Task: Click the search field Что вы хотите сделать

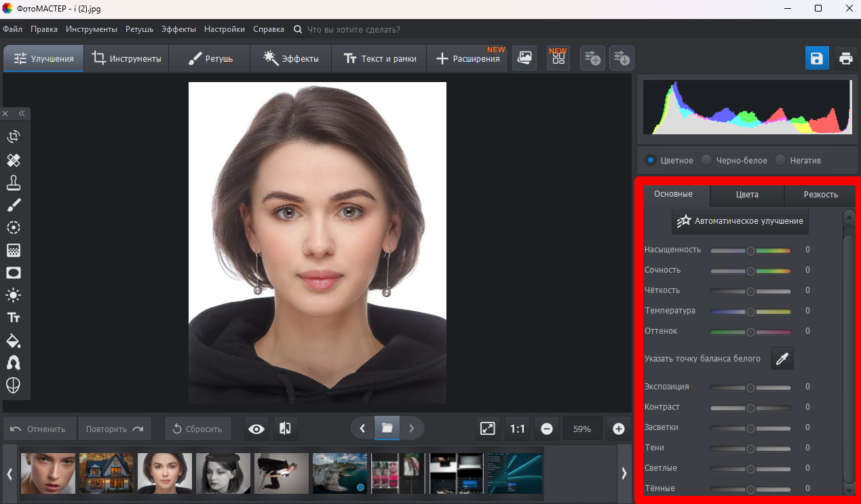Action: point(353,29)
